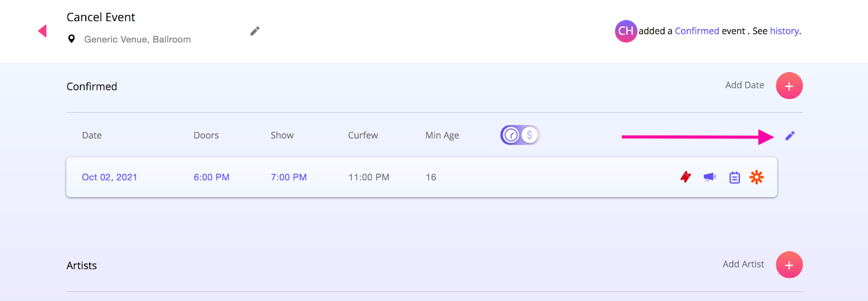Add a date with the plus button

(789, 86)
